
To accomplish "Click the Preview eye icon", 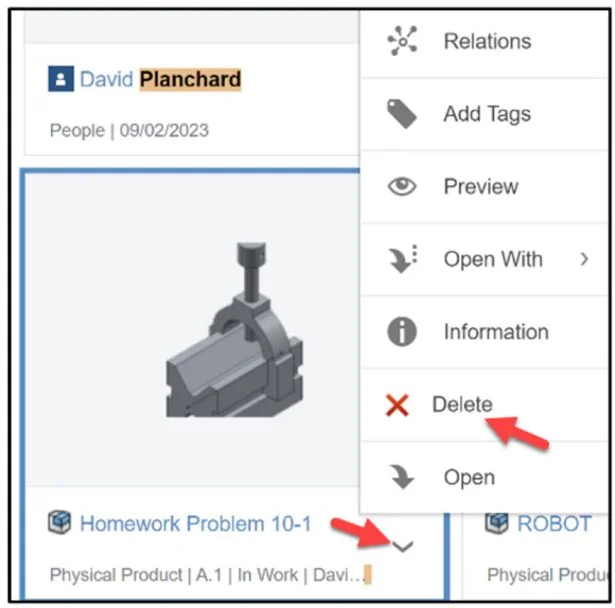I will tap(402, 187).
